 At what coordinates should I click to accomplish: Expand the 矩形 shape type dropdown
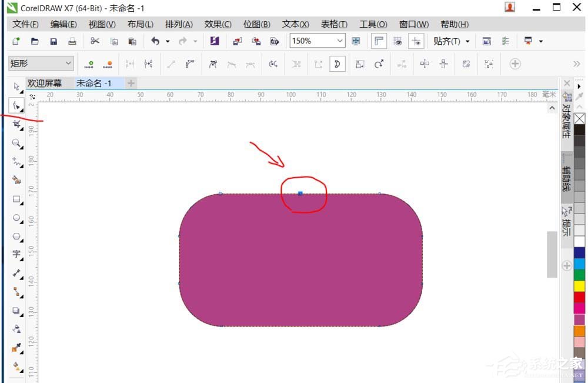68,63
